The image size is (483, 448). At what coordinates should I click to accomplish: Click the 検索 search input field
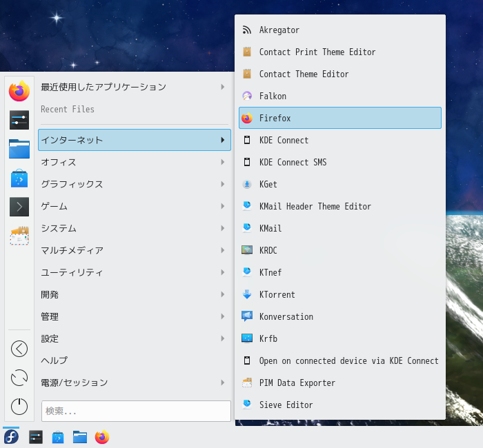pos(136,411)
